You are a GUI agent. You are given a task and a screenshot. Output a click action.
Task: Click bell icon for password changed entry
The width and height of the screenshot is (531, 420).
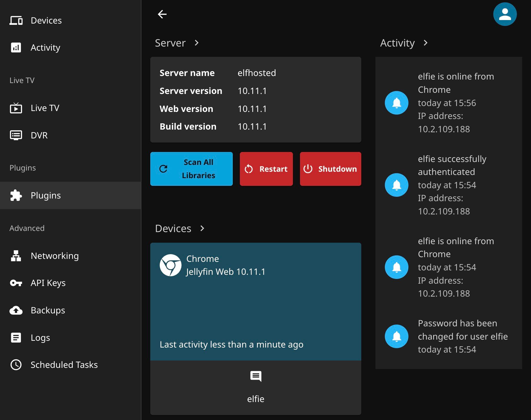(x=397, y=336)
